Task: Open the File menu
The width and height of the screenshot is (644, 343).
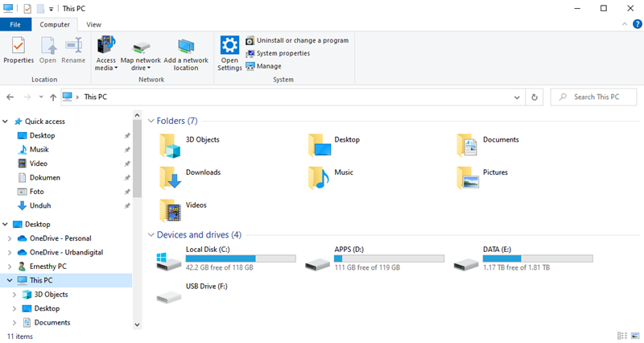Action: [x=15, y=25]
